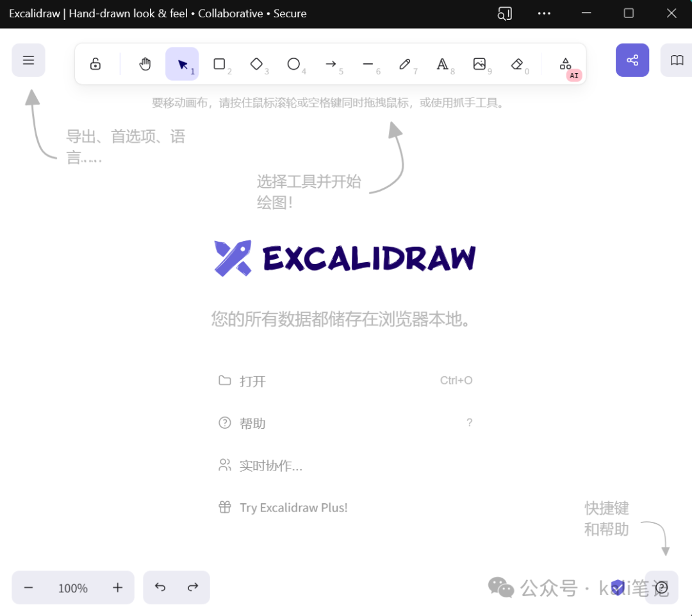Select the Diamond tool
This screenshot has height=616, width=692.
[x=256, y=64]
